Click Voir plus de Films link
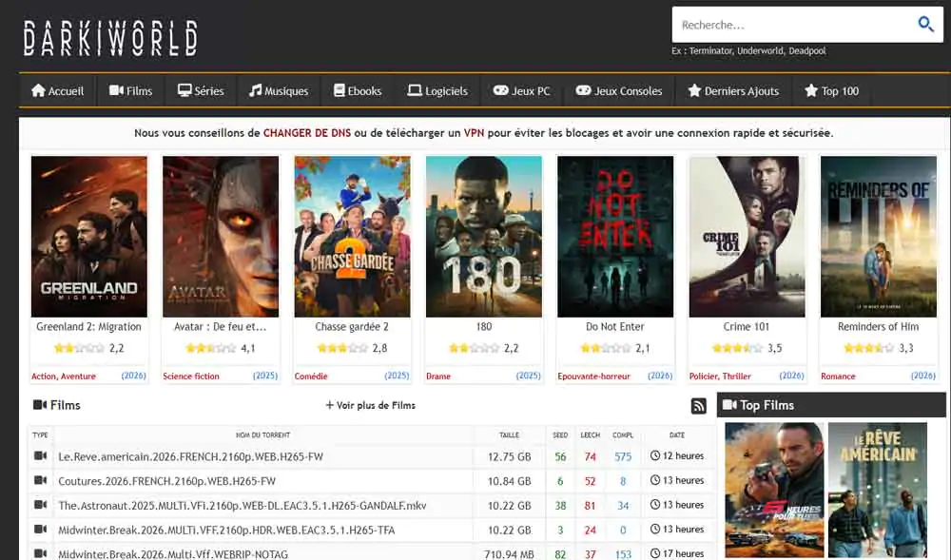This screenshot has height=560, width=951. pyautogui.click(x=371, y=405)
